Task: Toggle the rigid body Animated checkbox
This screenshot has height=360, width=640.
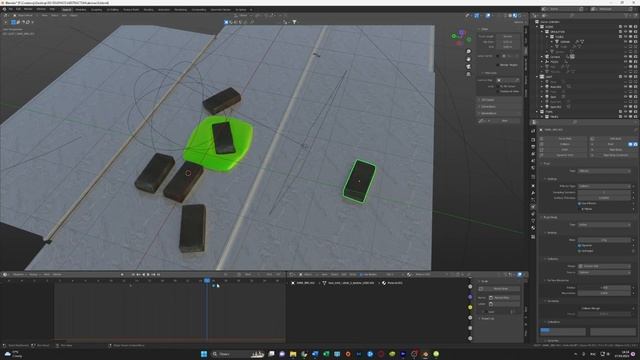Action: click(x=579, y=251)
